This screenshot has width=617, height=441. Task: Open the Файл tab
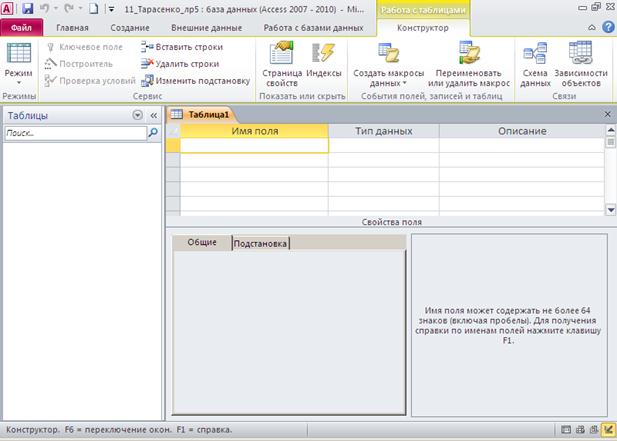pyautogui.click(x=21, y=28)
